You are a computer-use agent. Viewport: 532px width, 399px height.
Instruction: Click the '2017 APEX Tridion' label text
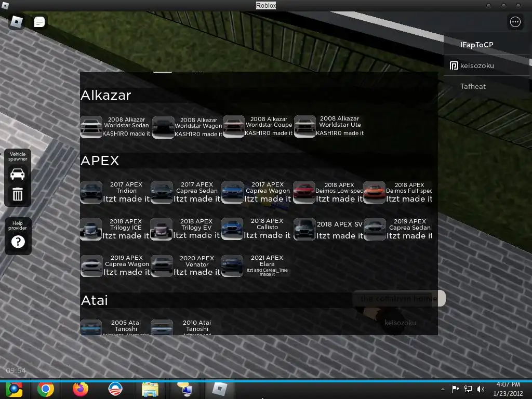[126, 188]
